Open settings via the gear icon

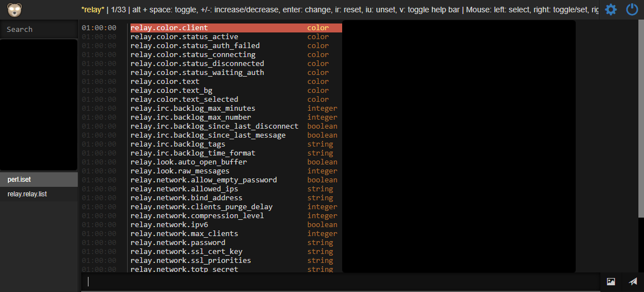tap(611, 10)
